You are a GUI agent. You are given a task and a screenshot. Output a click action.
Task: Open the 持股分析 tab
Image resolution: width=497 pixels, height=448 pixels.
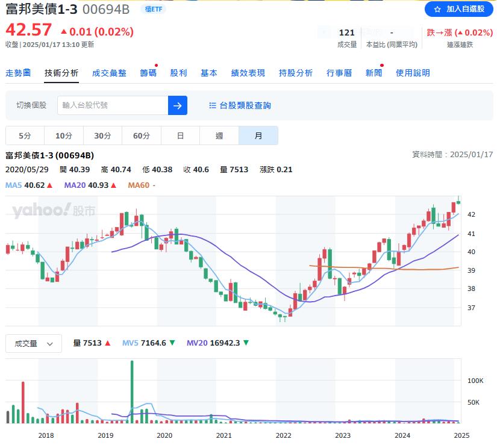[296, 73]
